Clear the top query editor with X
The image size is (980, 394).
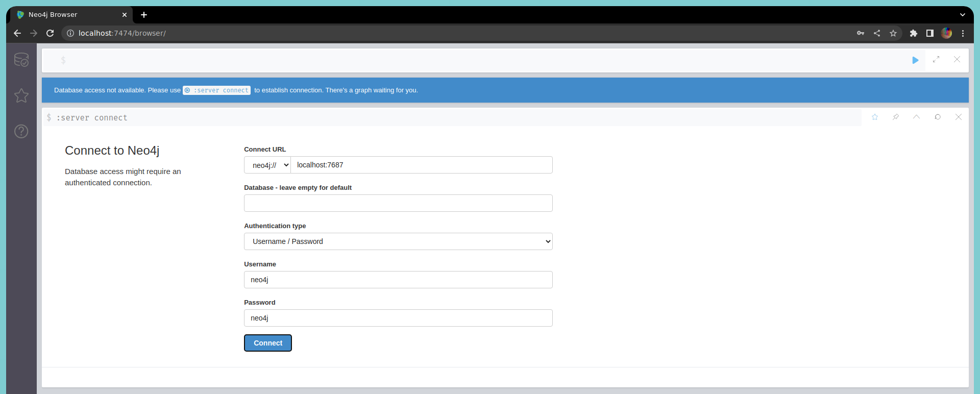coord(957,60)
